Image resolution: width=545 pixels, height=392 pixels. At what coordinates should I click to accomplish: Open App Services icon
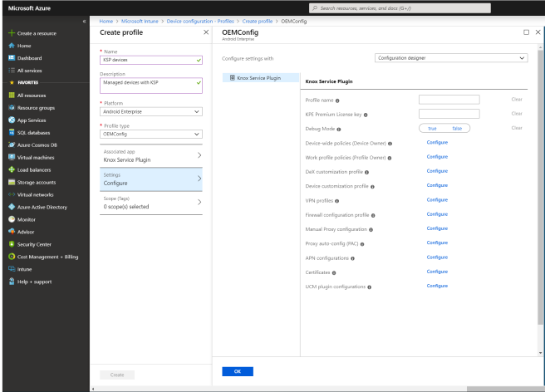(12, 120)
